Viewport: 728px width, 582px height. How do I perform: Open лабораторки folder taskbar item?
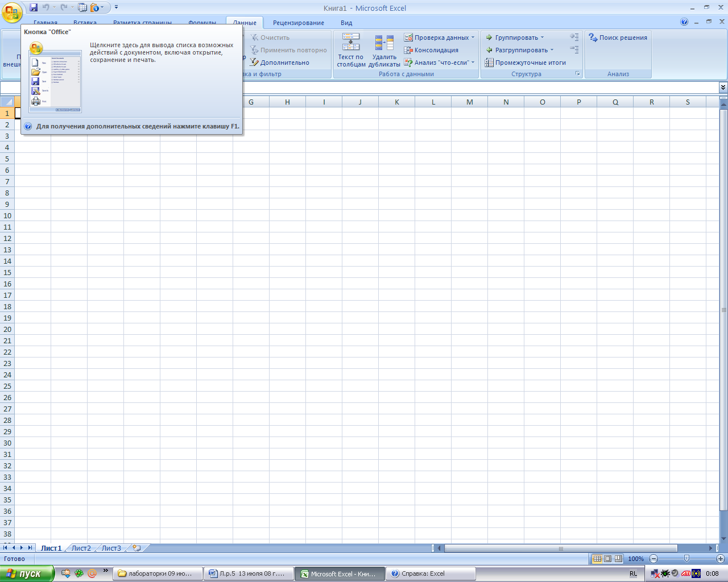159,574
